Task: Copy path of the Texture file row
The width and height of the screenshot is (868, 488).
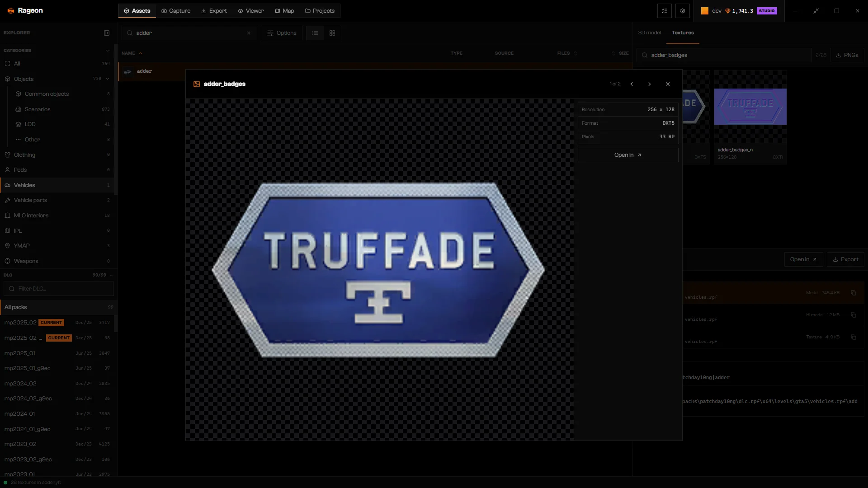Action: point(854,337)
